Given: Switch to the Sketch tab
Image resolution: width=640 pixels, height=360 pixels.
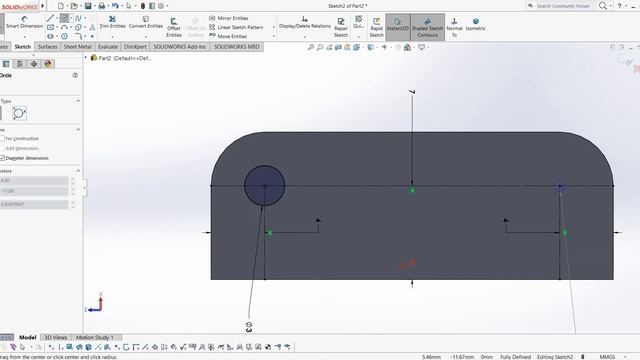Looking at the screenshot, I should 22,47.
